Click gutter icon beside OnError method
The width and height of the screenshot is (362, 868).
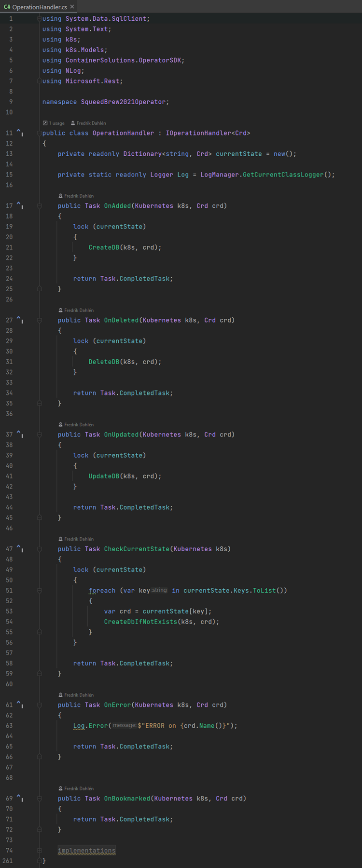pyautogui.click(x=20, y=704)
